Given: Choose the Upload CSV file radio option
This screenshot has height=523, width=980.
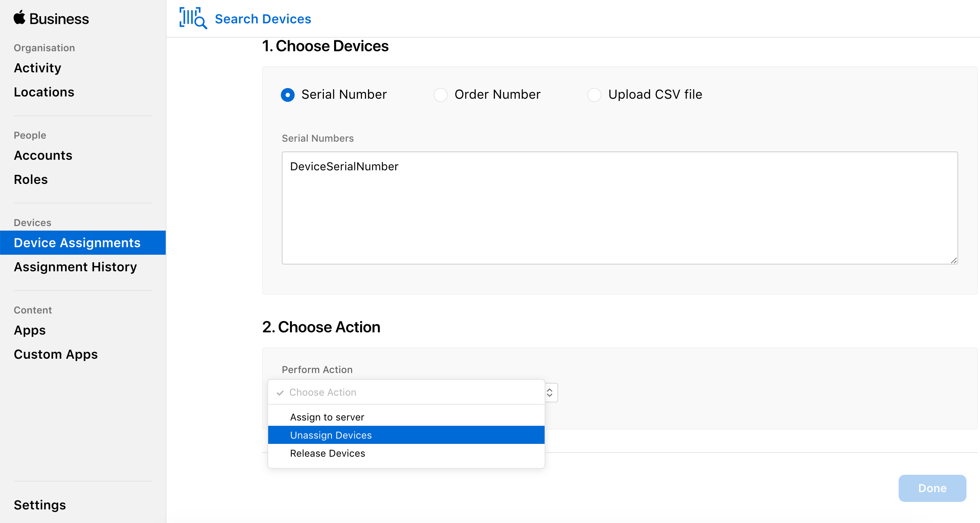Looking at the screenshot, I should click(x=594, y=95).
